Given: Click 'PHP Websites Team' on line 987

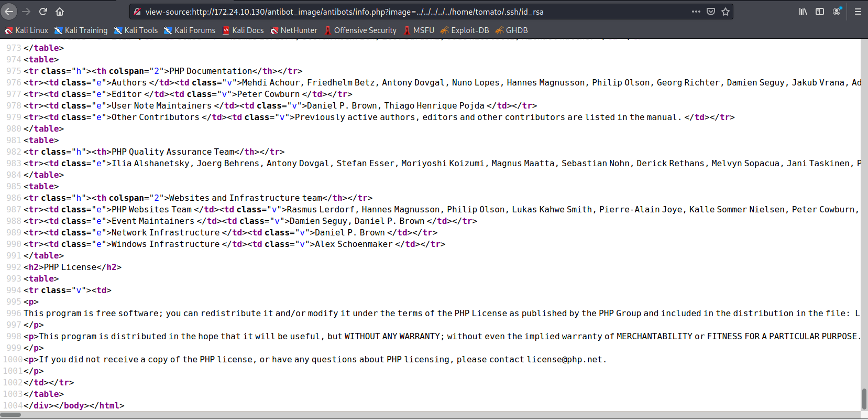Looking at the screenshot, I should coord(152,209).
